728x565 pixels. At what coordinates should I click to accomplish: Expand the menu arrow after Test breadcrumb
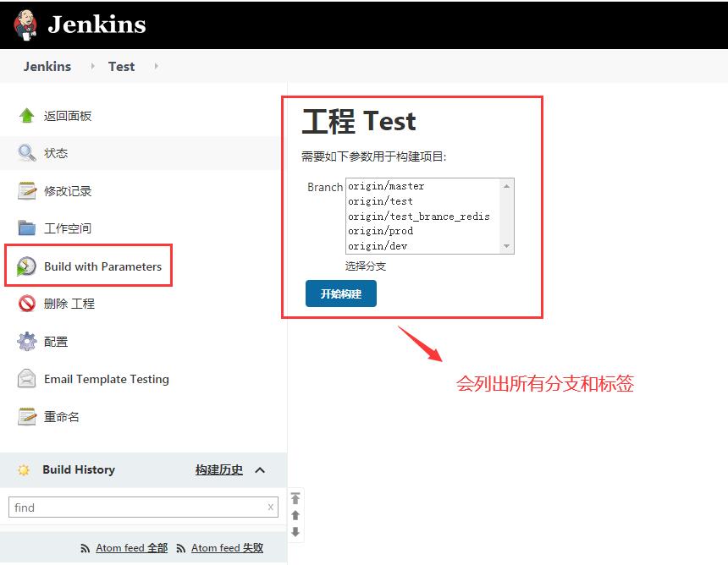tap(156, 66)
